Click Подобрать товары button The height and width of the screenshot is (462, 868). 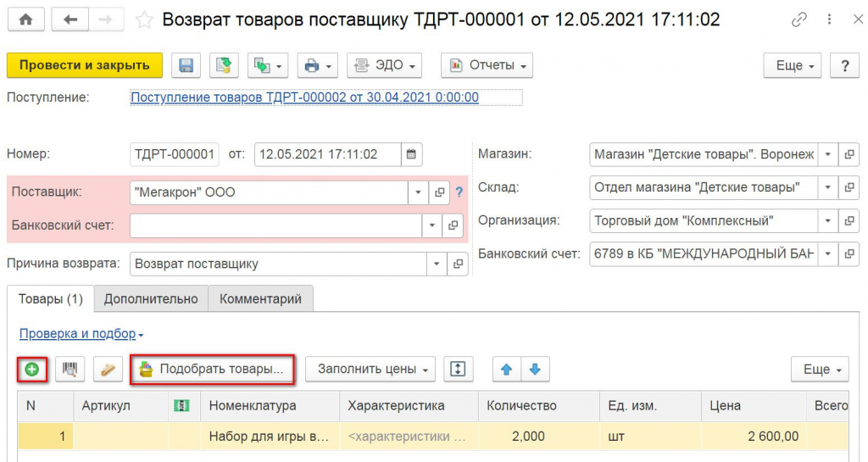[x=213, y=369]
